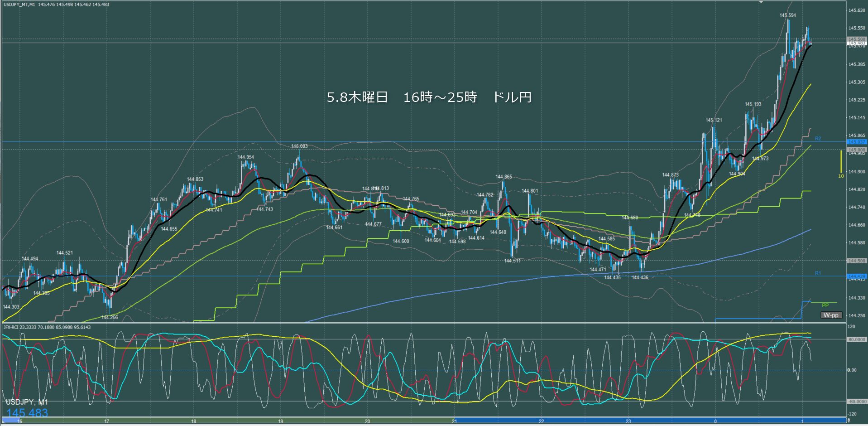Click the 0 hour marker on time axis
This screenshot has width=868, height=426.
[715, 421]
